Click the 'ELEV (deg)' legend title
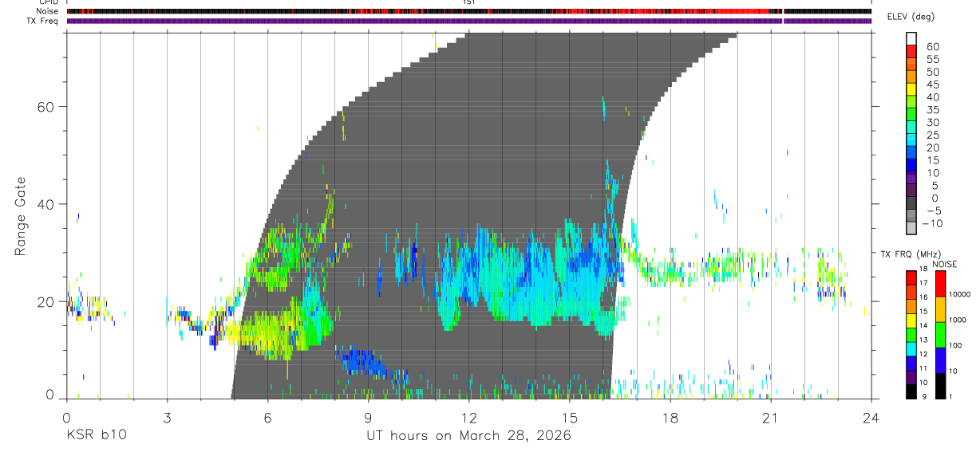Image resolution: width=980 pixels, height=452 pixels. (x=911, y=17)
